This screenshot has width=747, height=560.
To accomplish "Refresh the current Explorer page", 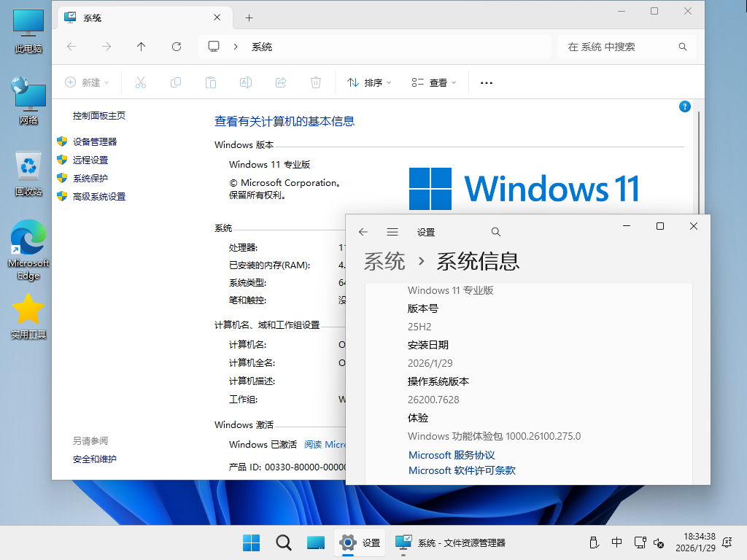I will pos(177,46).
